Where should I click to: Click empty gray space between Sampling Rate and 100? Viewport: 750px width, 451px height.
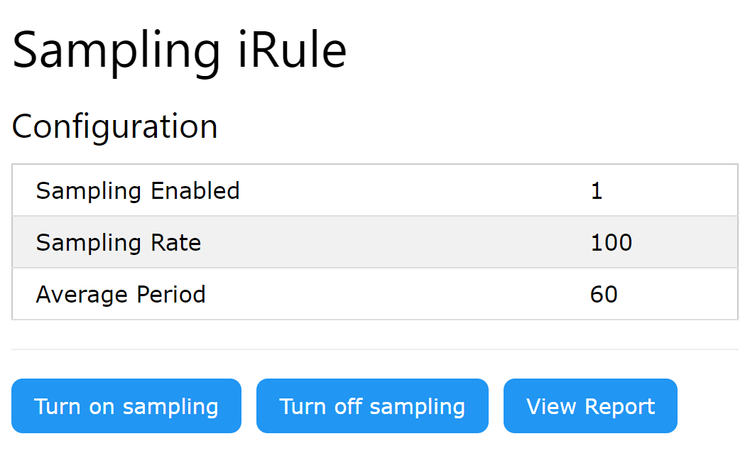coord(400,242)
